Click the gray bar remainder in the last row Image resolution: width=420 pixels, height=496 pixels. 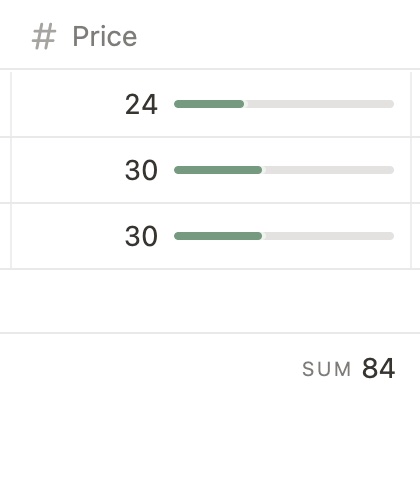click(x=328, y=236)
